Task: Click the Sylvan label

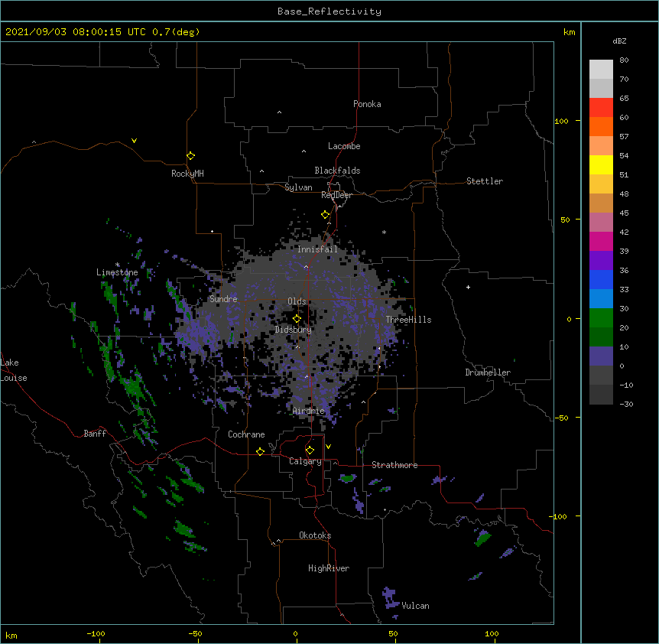Action: point(298,187)
